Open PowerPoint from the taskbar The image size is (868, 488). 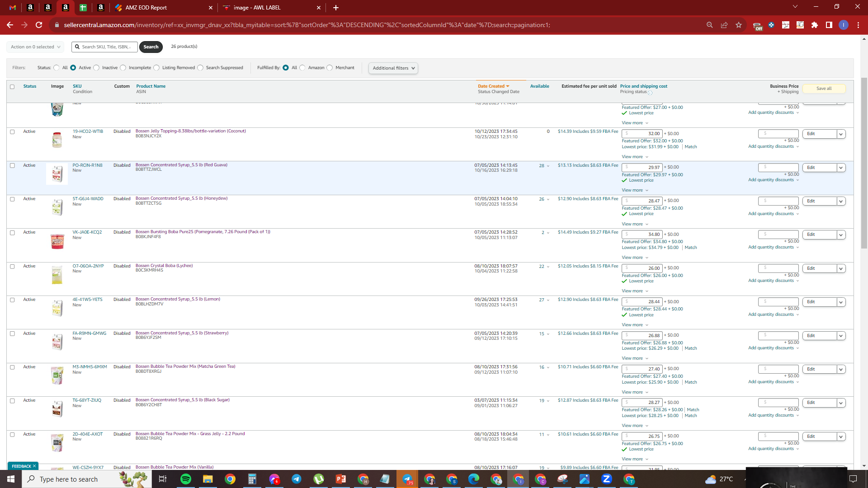click(340, 479)
